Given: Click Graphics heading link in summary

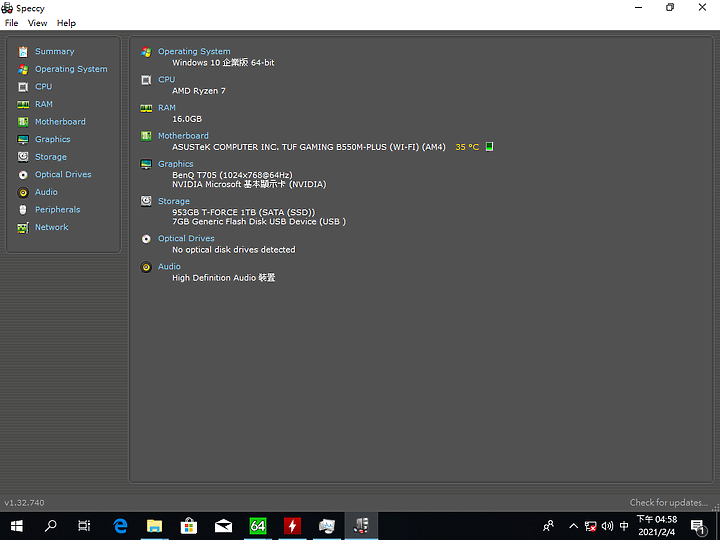Looking at the screenshot, I should 175,164.
